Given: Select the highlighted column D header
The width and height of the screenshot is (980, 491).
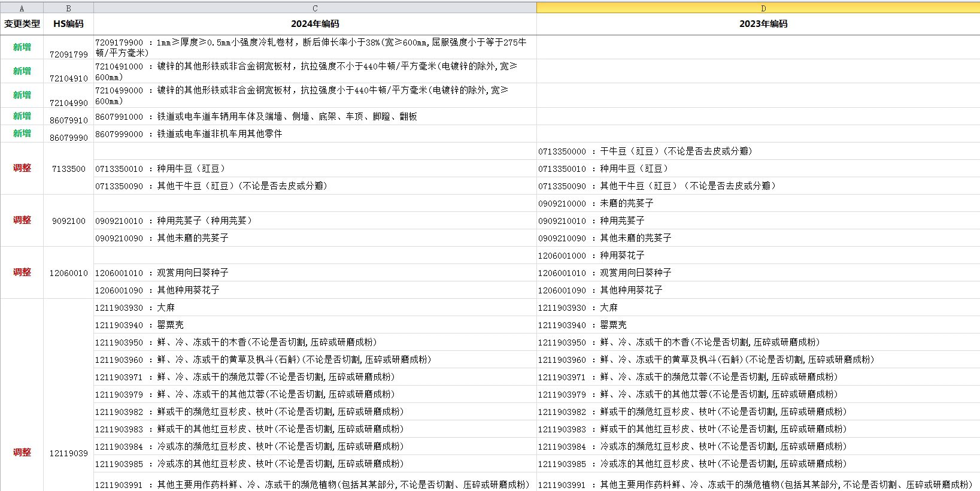Looking at the screenshot, I should tap(763, 8).
